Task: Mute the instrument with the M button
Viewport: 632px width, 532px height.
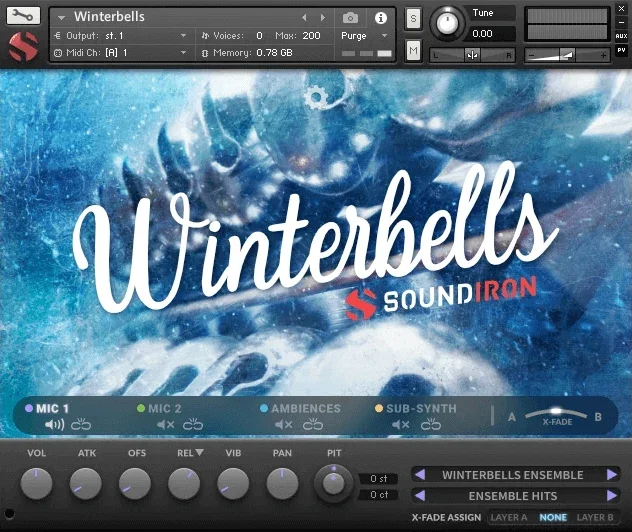Action: pos(413,50)
